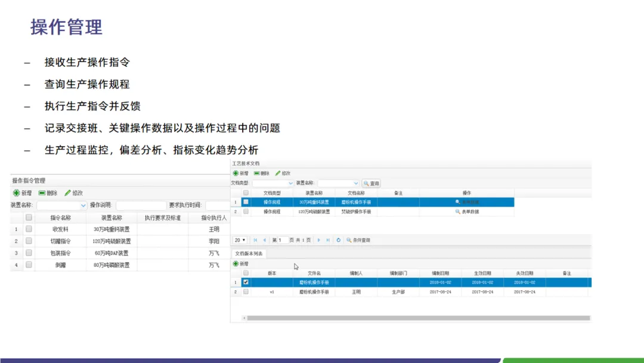Check the v1 version row checkbox

(x=246, y=291)
